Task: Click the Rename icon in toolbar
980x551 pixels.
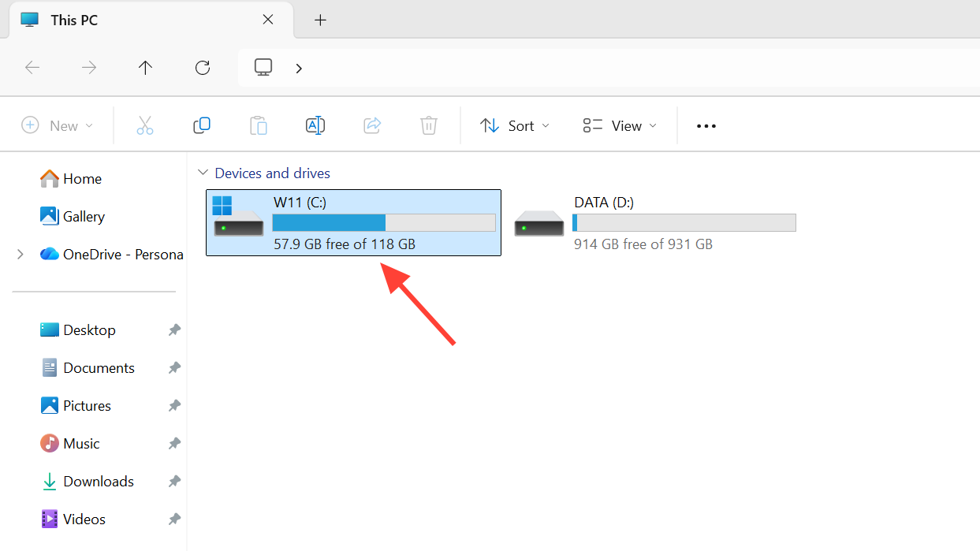Action: pos(315,125)
